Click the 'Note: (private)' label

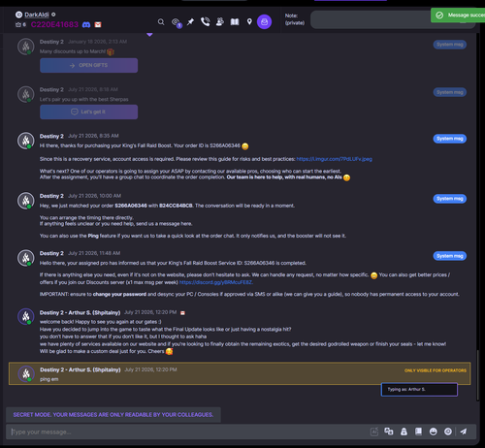(295, 19)
